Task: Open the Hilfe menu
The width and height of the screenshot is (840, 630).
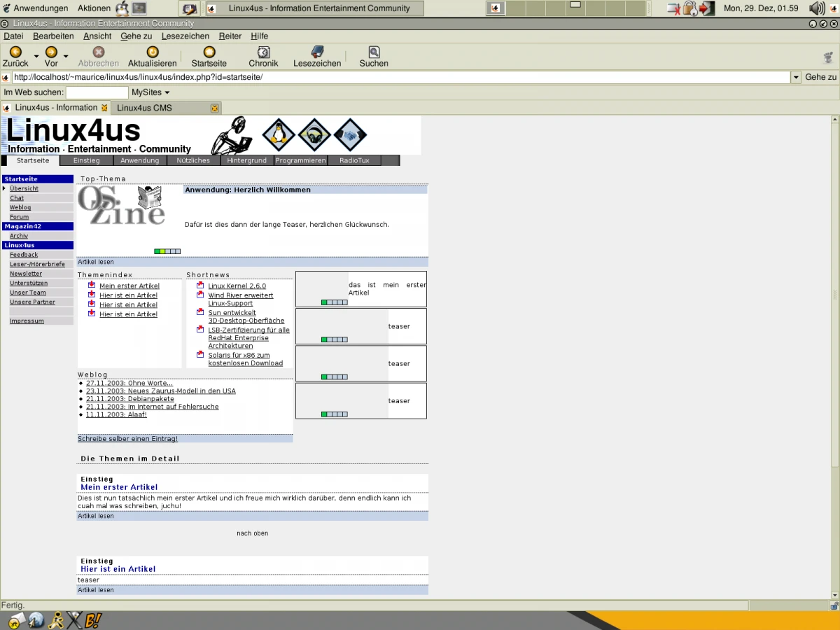Action: click(259, 36)
